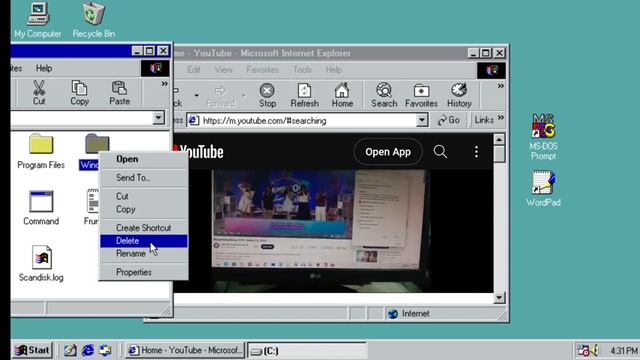
Task: Click the YouTube logo
Action: pyautogui.click(x=198, y=152)
